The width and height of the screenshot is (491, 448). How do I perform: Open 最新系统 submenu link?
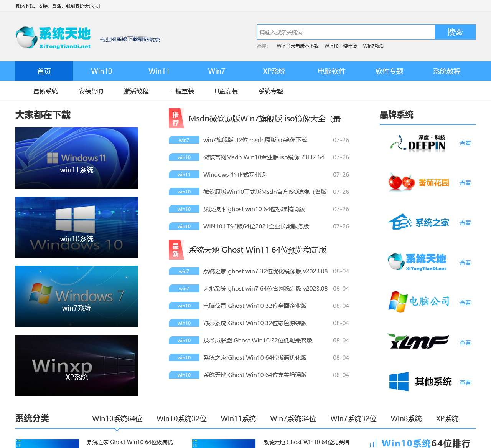46,91
